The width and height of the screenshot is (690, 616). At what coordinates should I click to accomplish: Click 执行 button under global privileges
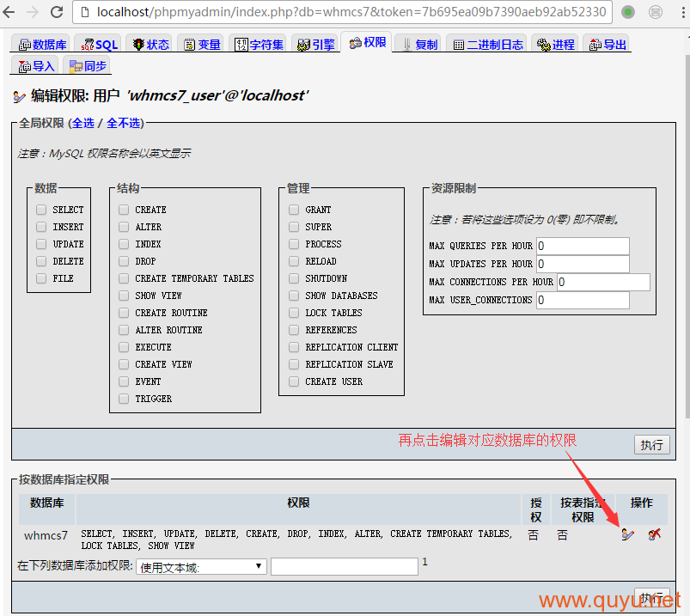pyautogui.click(x=651, y=445)
